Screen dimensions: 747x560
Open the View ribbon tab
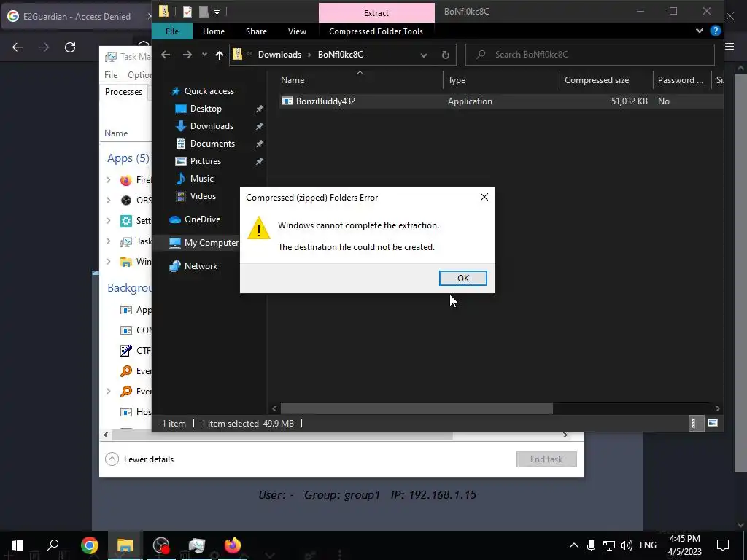(298, 31)
